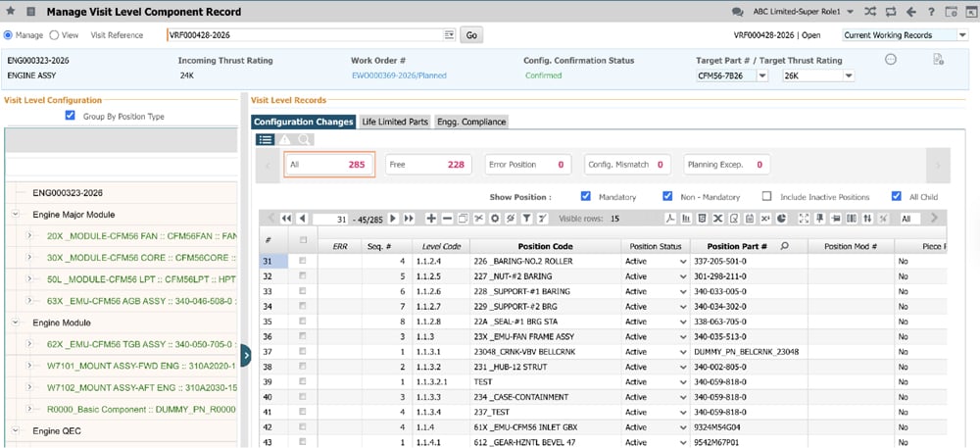Click the shuffle arrows icon in header
The height and width of the screenshot is (448, 980).
[x=870, y=11]
